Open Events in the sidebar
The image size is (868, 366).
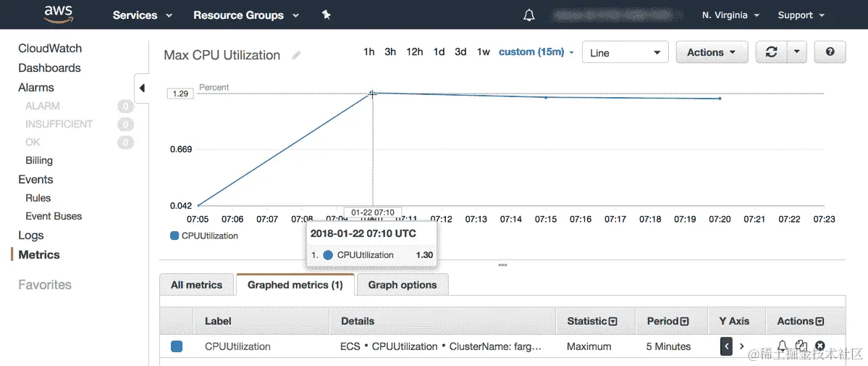(35, 179)
